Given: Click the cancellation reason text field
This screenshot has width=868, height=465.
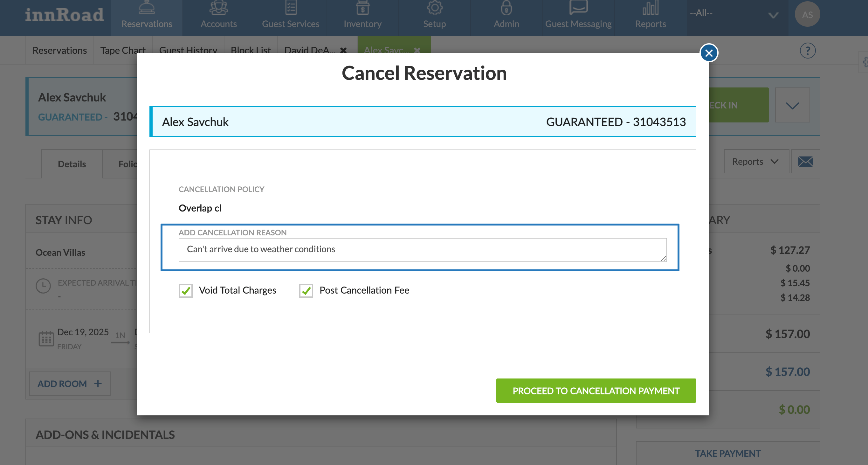Looking at the screenshot, I should click(422, 250).
